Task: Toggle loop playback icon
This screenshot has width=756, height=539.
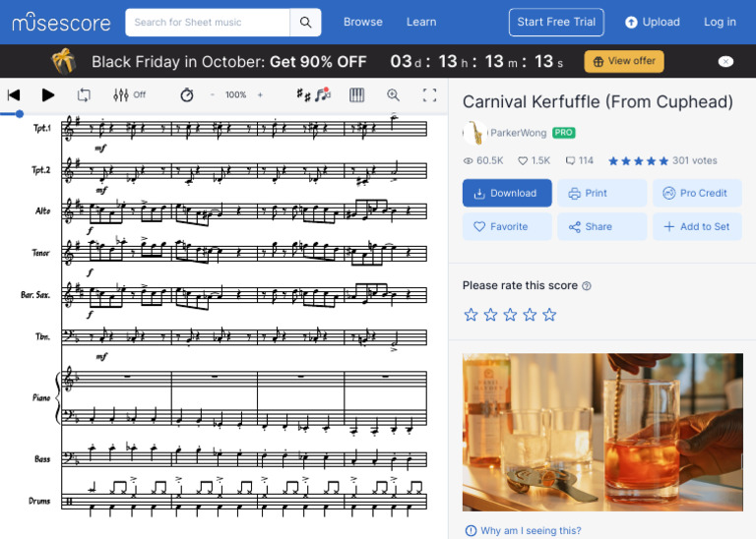Action: pos(84,95)
